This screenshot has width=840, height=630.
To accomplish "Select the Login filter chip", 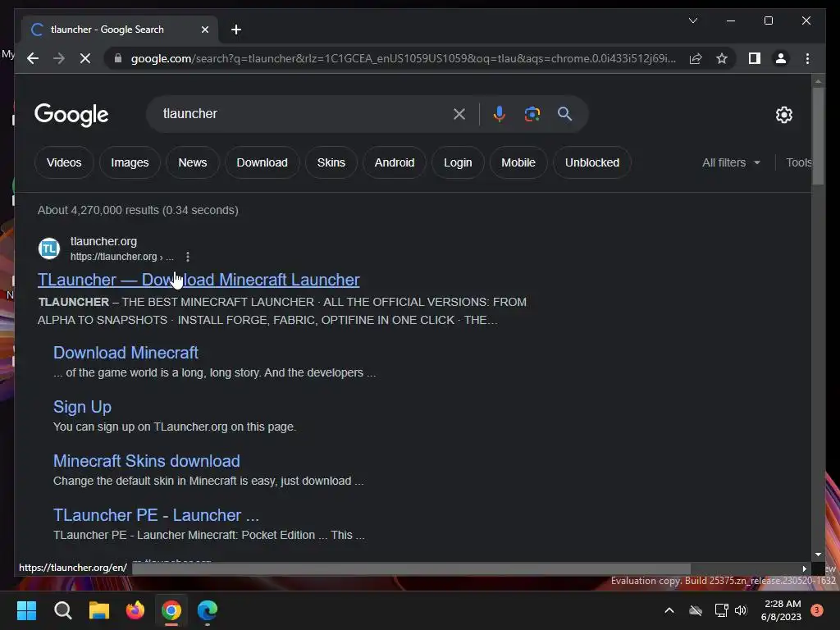I will (x=458, y=162).
